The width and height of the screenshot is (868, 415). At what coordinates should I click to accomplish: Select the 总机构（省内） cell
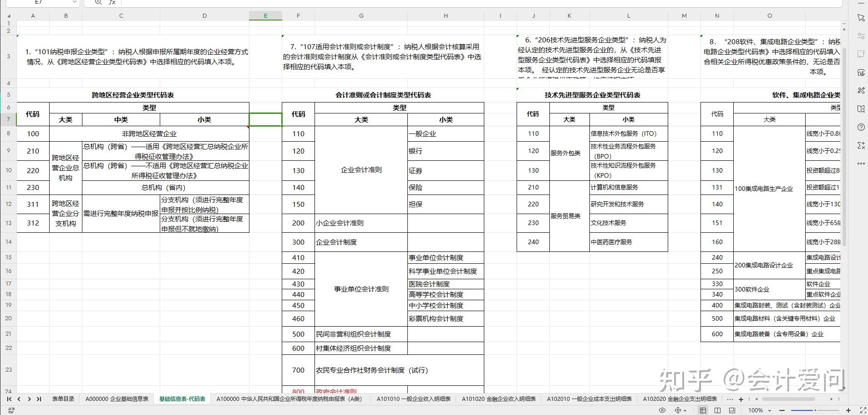click(x=166, y=188)
